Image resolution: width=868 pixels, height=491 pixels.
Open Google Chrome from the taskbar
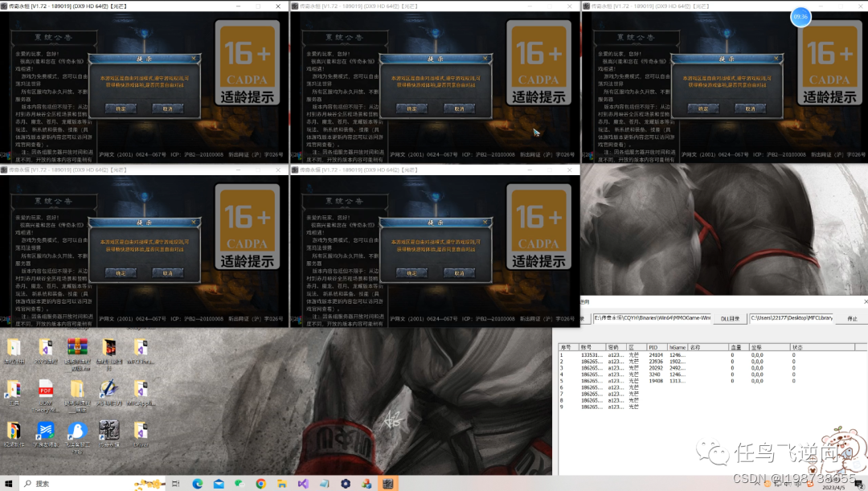tap(260, 484)
